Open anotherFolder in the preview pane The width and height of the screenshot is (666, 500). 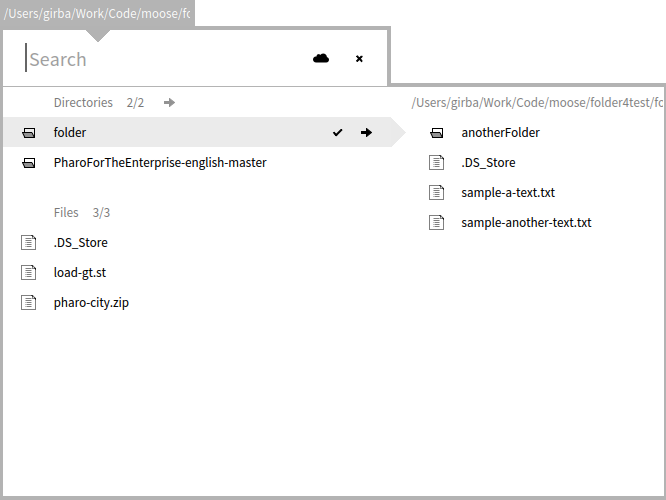[501, 133]
